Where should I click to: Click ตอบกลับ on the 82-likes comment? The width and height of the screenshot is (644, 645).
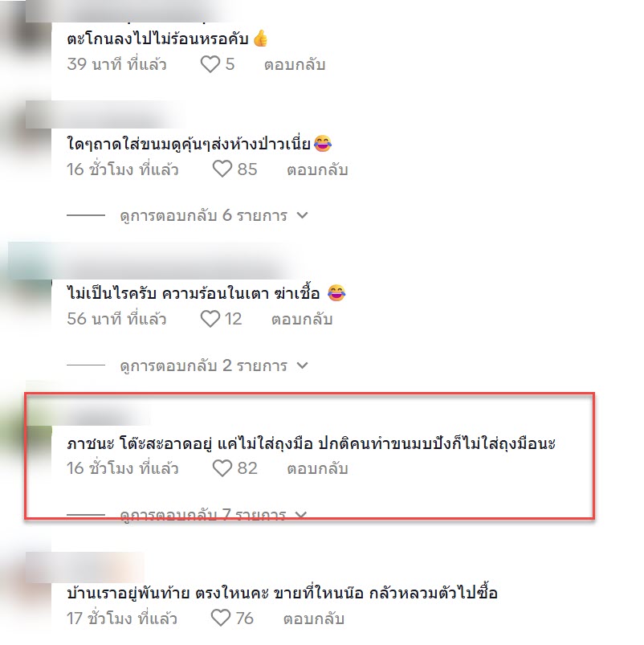pos(317,468)
